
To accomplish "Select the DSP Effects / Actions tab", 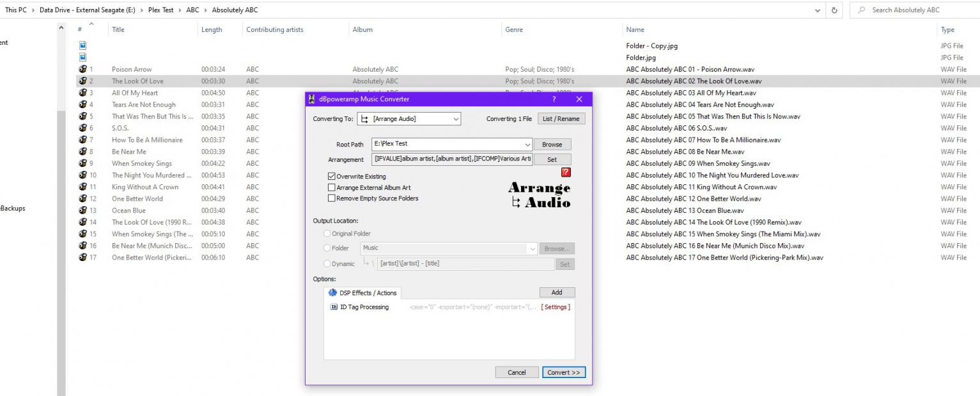I will [362, 293].
